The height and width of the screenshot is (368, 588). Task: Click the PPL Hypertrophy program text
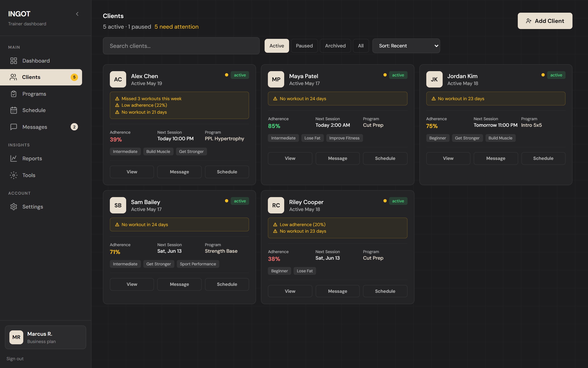[x=224, y=138]
